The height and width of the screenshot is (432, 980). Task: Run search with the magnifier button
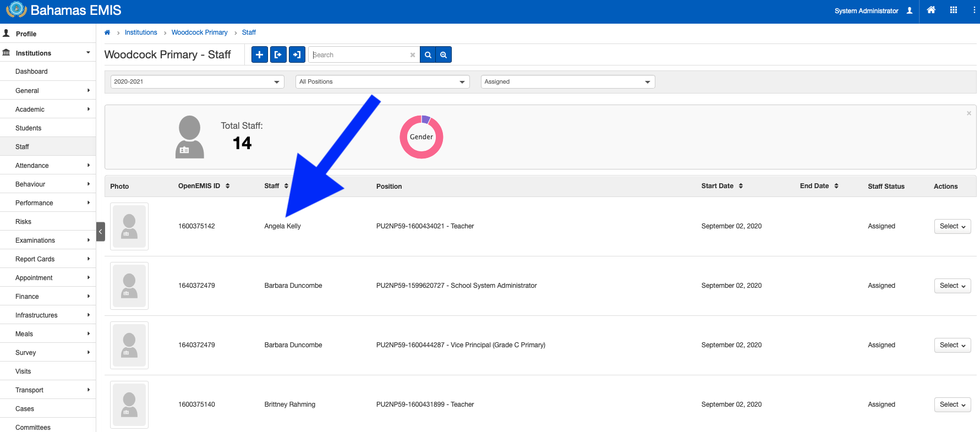(x=428, y=54)
